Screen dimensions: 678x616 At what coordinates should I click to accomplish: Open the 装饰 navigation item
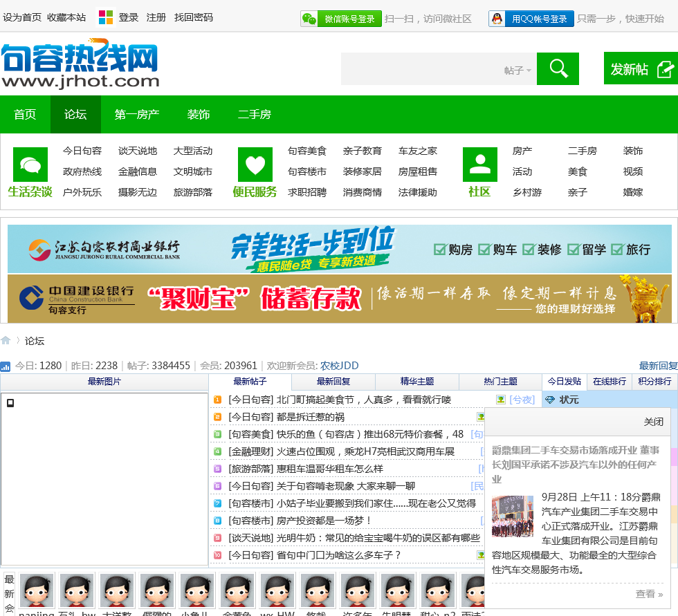pos(199,115)
